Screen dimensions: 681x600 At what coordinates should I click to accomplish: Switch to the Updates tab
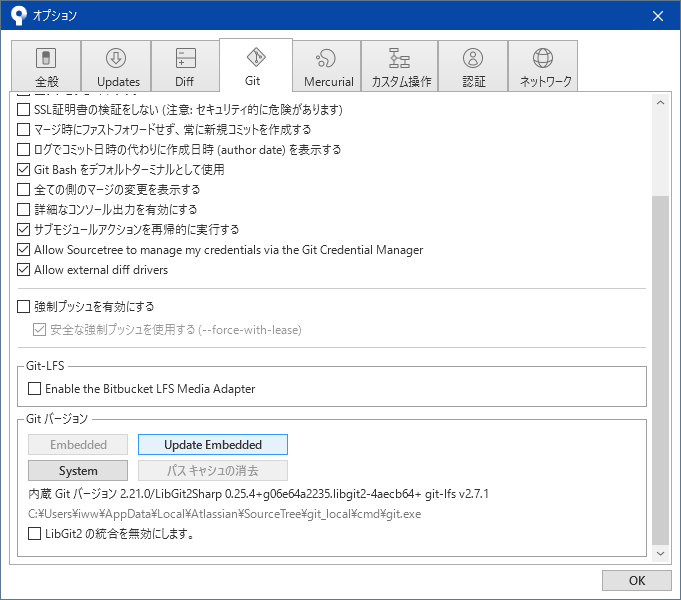(x=116, y=66)
